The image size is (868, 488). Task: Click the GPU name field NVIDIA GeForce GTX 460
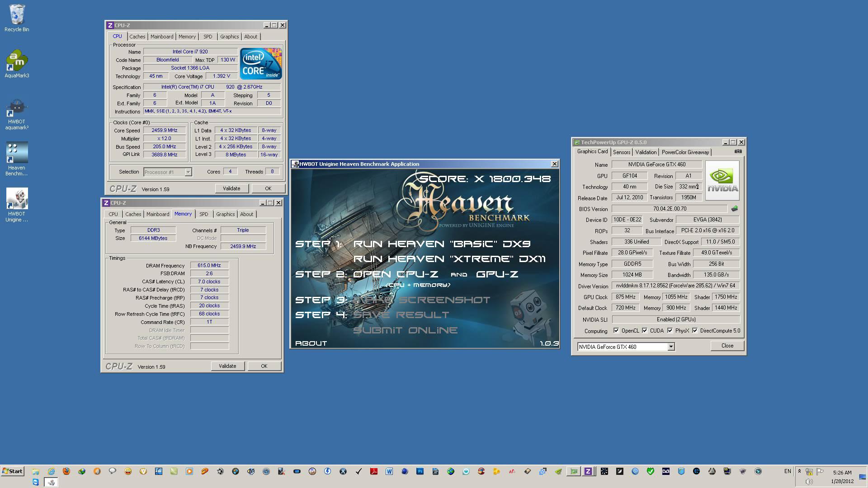(656, 164)
